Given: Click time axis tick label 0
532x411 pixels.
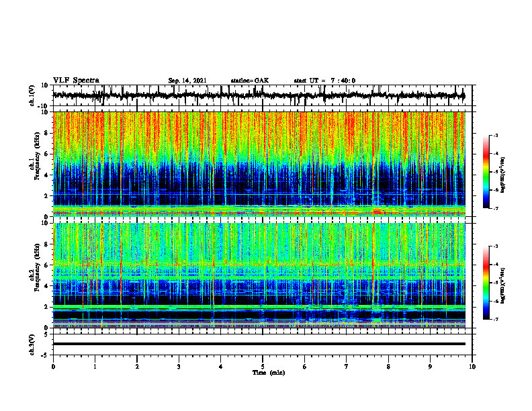Looking at the screenshot, I should point(53,367).
